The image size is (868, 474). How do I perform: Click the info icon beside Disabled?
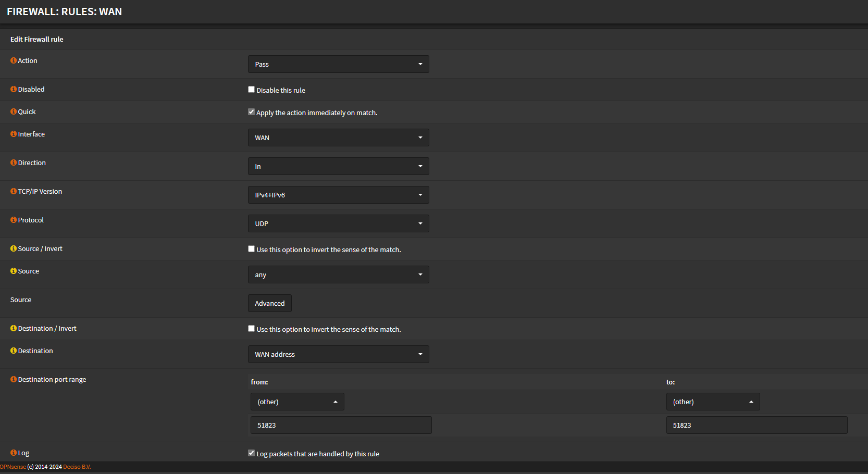(14, 89)
